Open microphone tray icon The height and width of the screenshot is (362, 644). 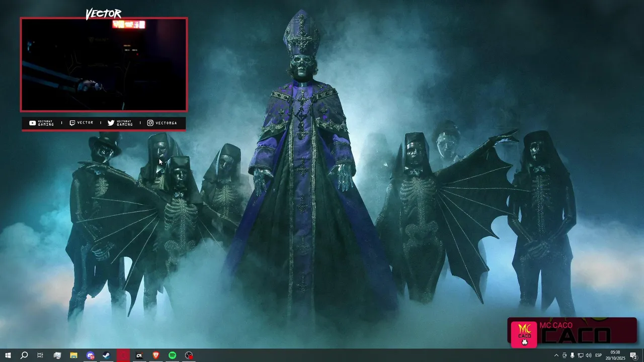point(572,355)
